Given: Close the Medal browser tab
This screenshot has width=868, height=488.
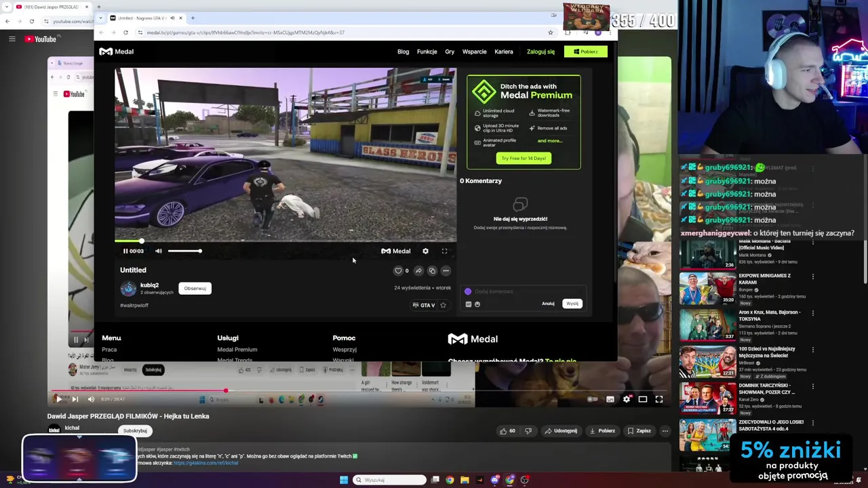Looking at the screenshot, I should tap(180, 18).
